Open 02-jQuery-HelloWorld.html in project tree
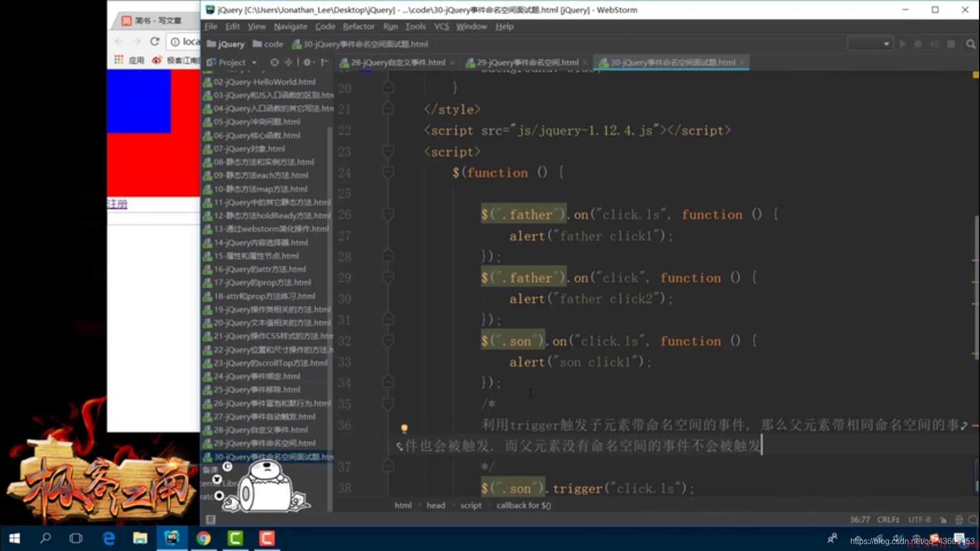The image size is (980, 551). point(264,82)
